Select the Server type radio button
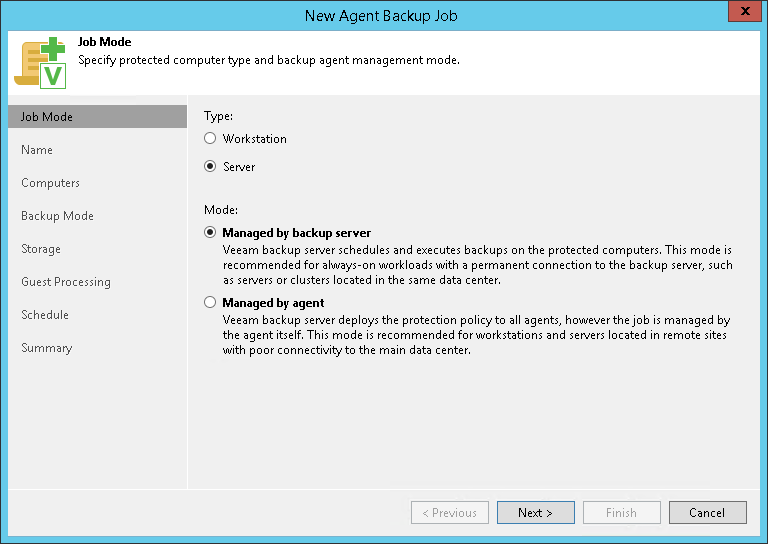This screenshot has width=768, height=544. pos(210,167)
